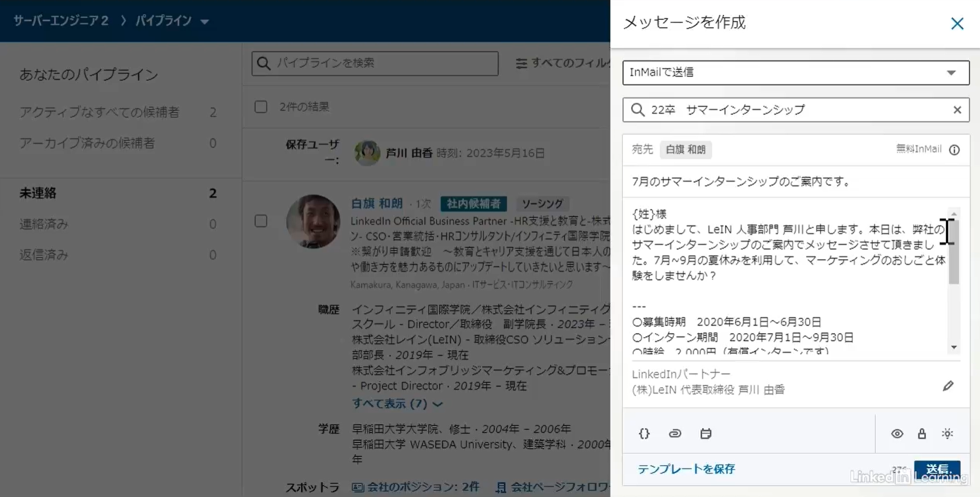Viewport: 980px width, 497px height.
Task: Open the calendar scheduling icon
Action: [x=706, y=433]
